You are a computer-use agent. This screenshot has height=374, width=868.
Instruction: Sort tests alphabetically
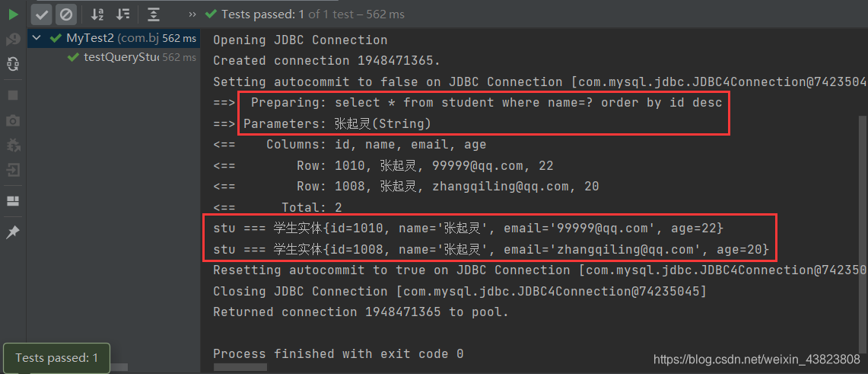97,14
